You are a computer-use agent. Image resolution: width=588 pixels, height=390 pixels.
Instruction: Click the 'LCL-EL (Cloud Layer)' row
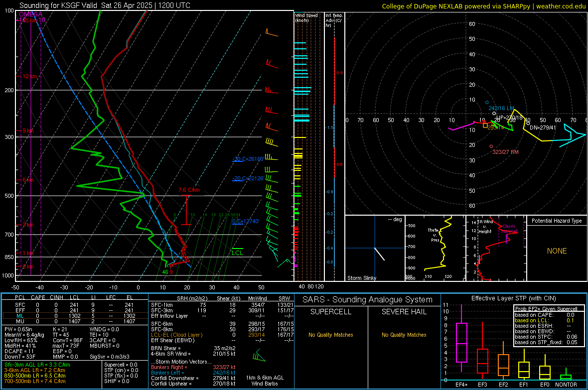coord(222,335)
